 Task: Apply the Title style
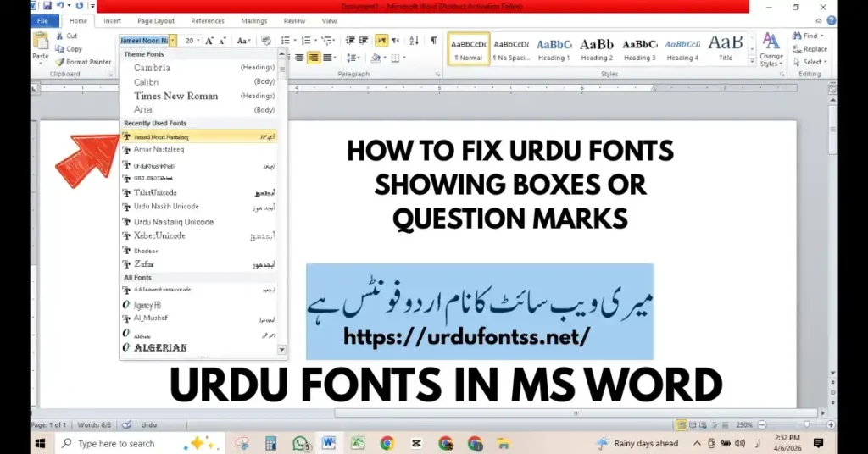point(726,49)
